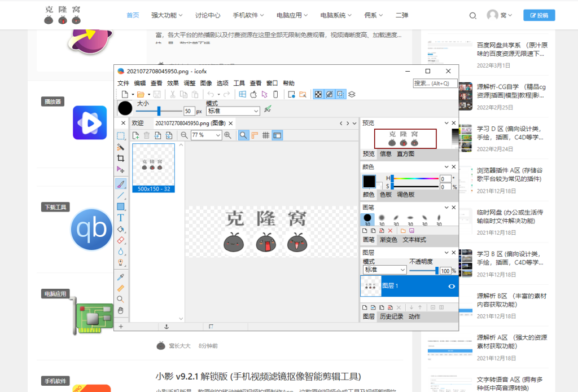Select the line tool

click(121, 195)
